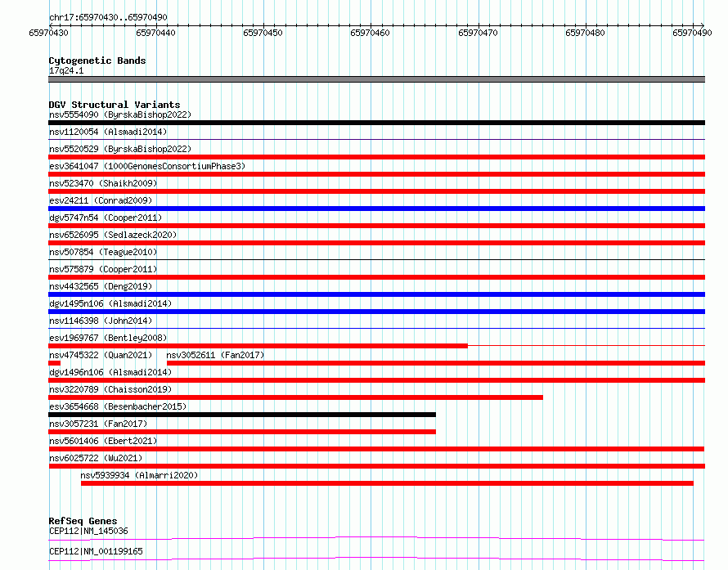Open nsv3052611 (Fan2017) variant
The image size is (728, 570).
coord(215,355)
